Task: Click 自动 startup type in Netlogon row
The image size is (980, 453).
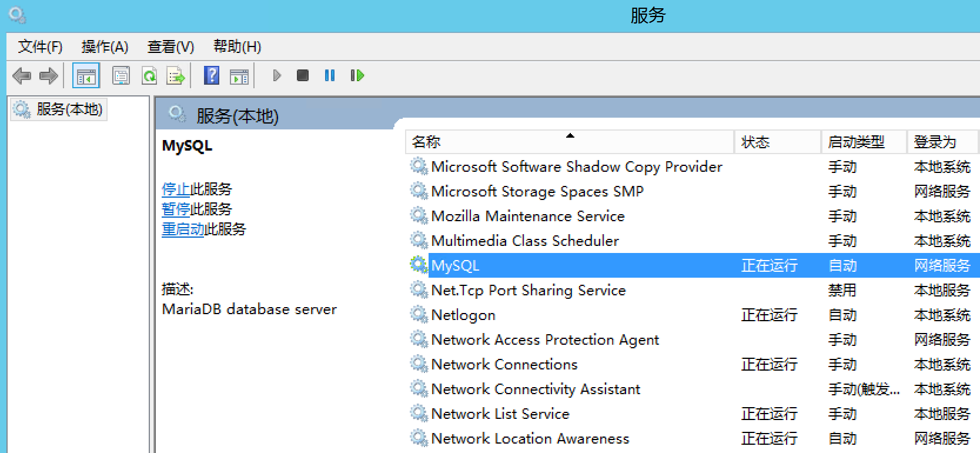Action: point(842,315)
